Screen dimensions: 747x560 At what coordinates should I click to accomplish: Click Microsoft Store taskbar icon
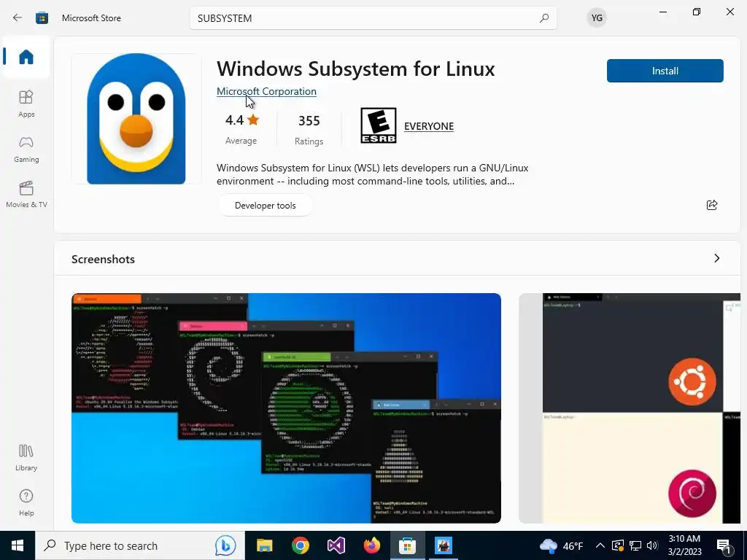407,545
